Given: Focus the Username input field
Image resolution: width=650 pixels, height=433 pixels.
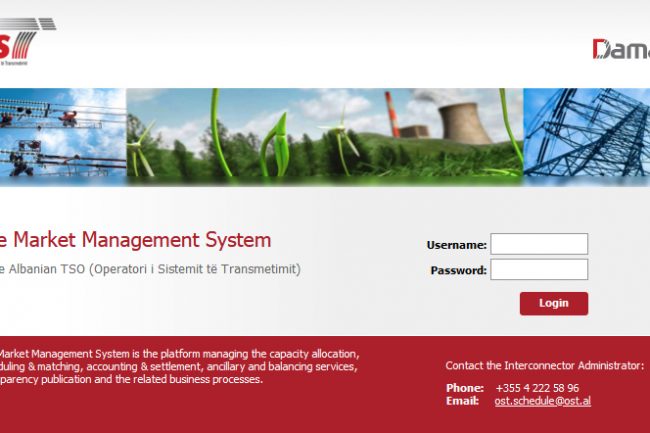Looking at the screenshot, I should click(x=539, y=244).
